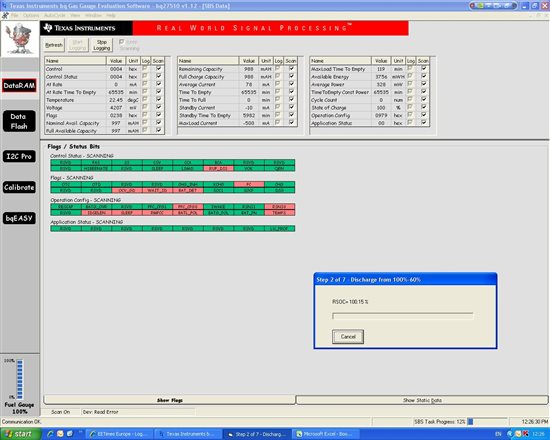The width and height of the screenshot is (550, 440).
Task: Toggle Scan checkbox for Control row
Action: click(x=159, y=68)
